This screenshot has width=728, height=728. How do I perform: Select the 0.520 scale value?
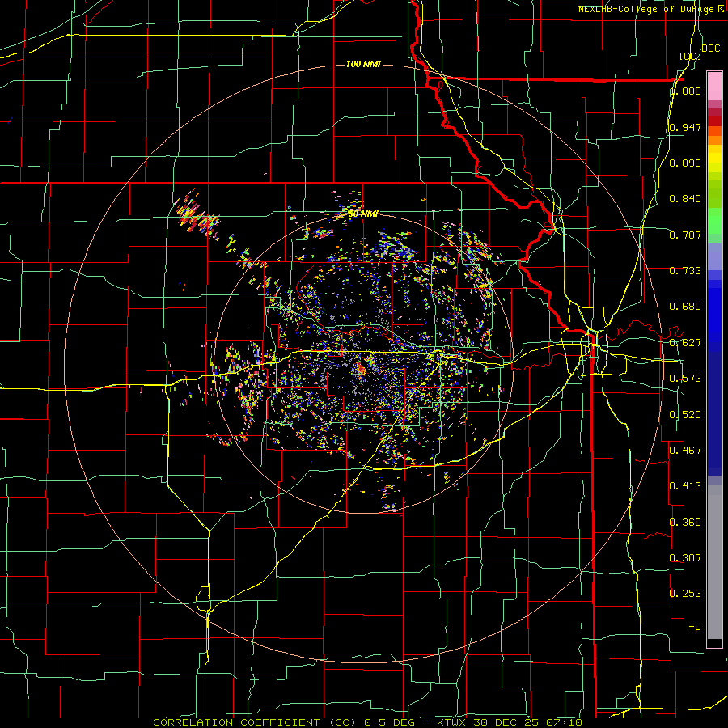[x=685, y=415]
